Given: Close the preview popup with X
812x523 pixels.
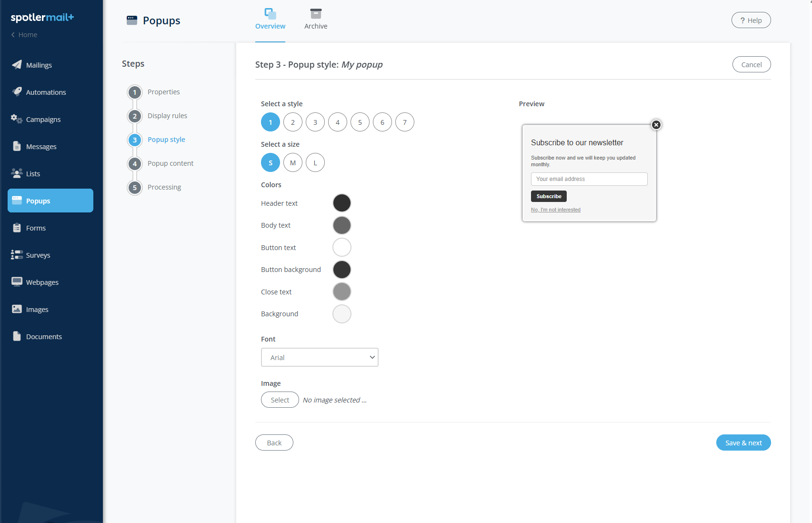Looking at the screenshot, I should tap(656, 125).
